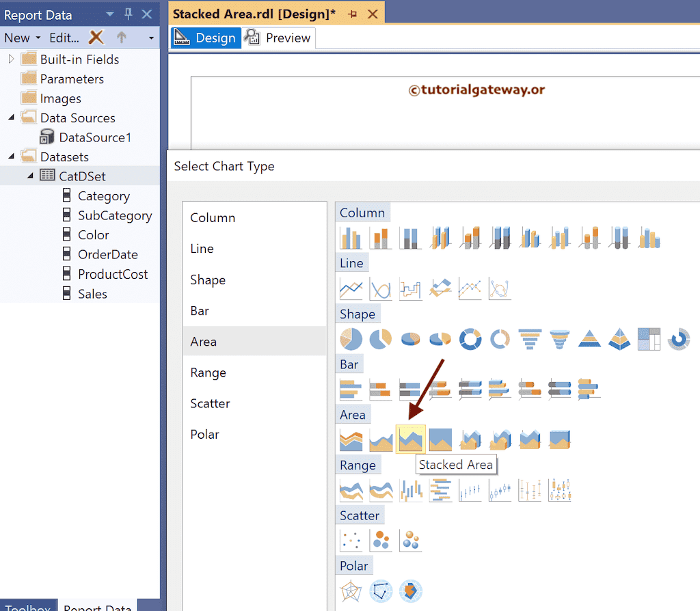The height and width of the screenshot is (611, 700).
Task: Choose the Sunburst chart icon
Action: point(679,339)
